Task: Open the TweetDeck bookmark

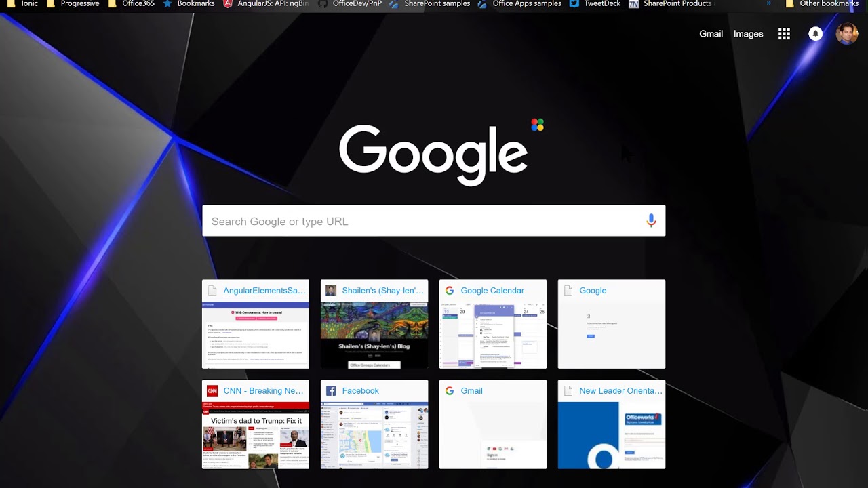Action: [x=595, y=4]
